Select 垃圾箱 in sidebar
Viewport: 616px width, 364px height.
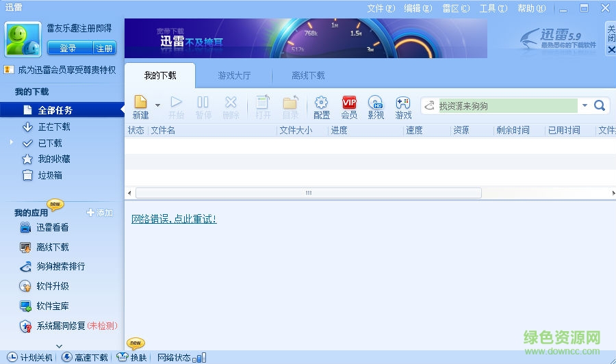tap(50, 175)
